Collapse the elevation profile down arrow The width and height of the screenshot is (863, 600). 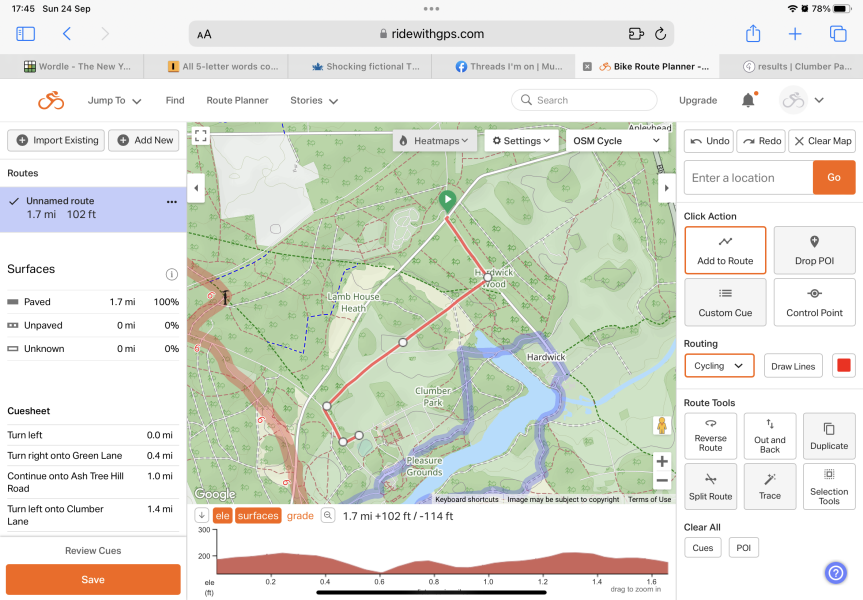(201, 516)
